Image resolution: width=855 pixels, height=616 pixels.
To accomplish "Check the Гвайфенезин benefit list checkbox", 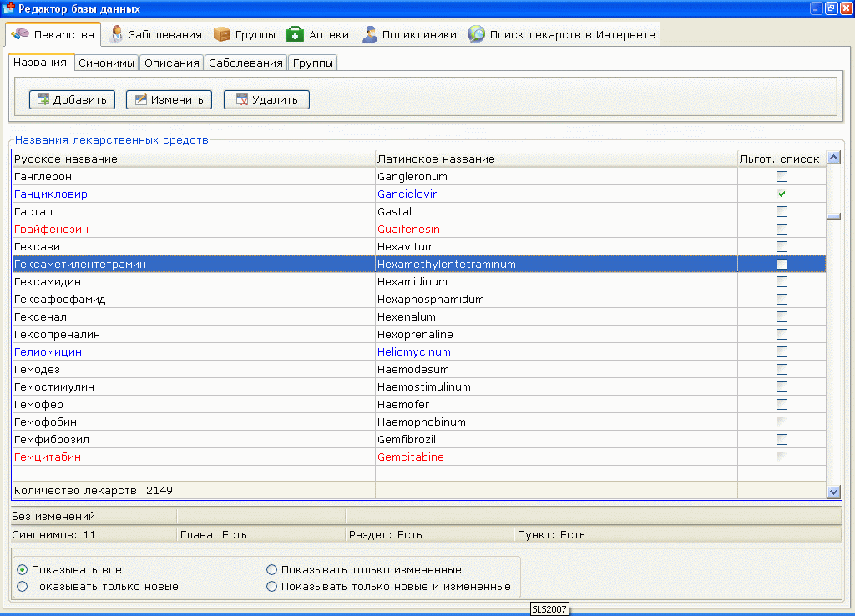I will (x=782, y=229).
